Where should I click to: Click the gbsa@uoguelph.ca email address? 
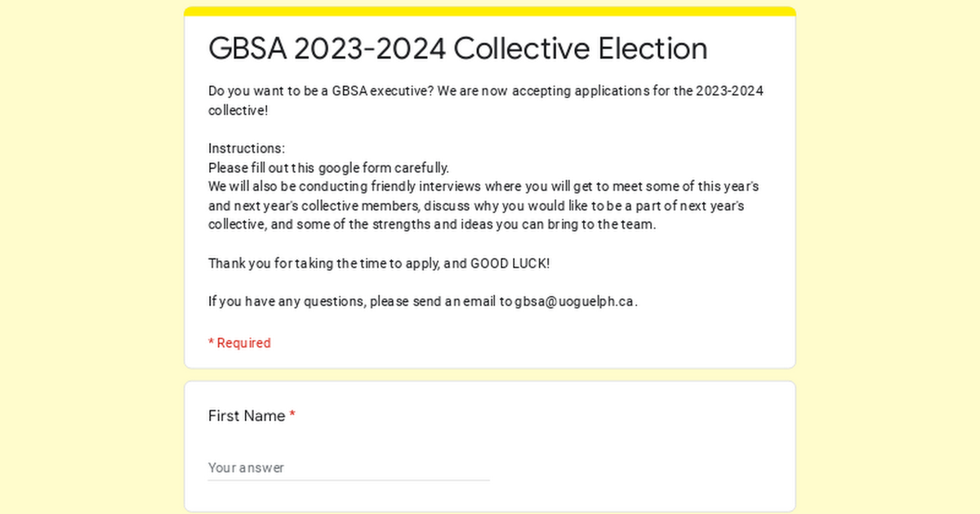point(574,301)
